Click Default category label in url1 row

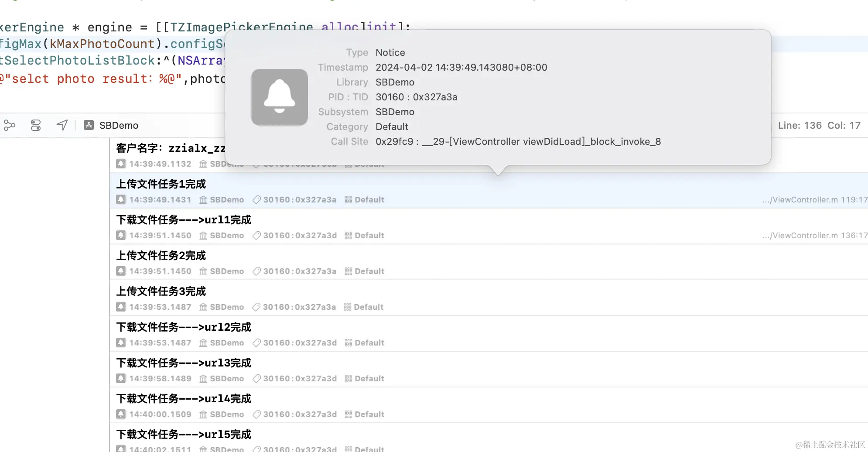tap(369, 236)
